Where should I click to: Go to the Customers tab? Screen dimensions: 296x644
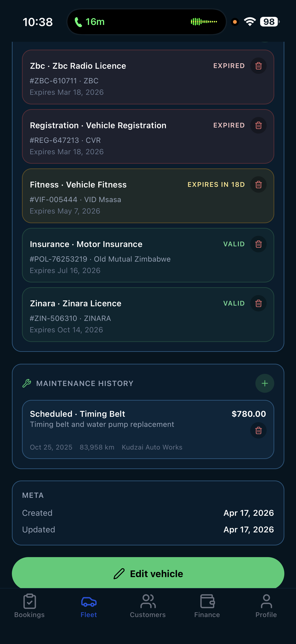[148, 606]
